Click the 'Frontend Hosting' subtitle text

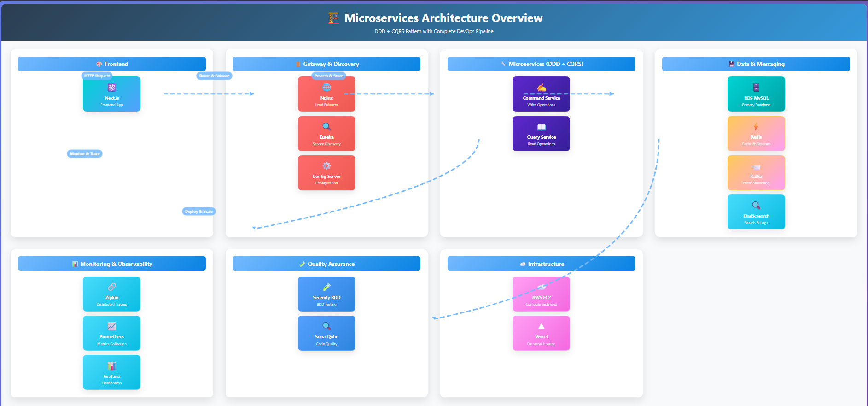[x=542, y=344]
